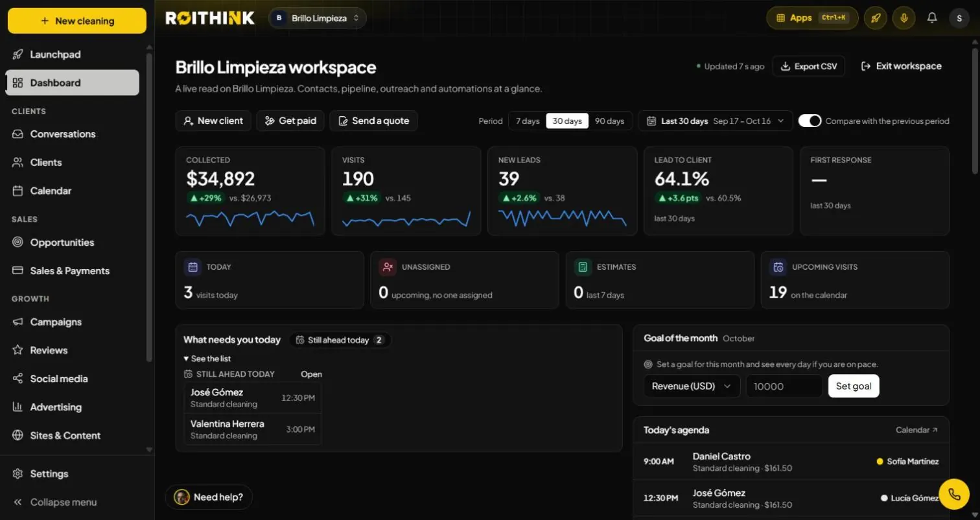Open Reviews in the sidebar
This screenshot has width=980, height=520.
pos(73,351)
